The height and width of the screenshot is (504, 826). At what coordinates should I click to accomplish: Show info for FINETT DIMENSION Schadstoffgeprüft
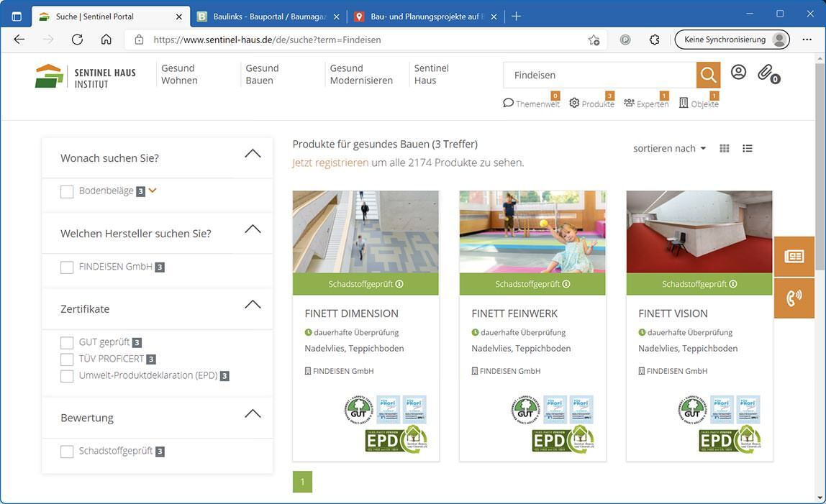[x=399, y=284]
